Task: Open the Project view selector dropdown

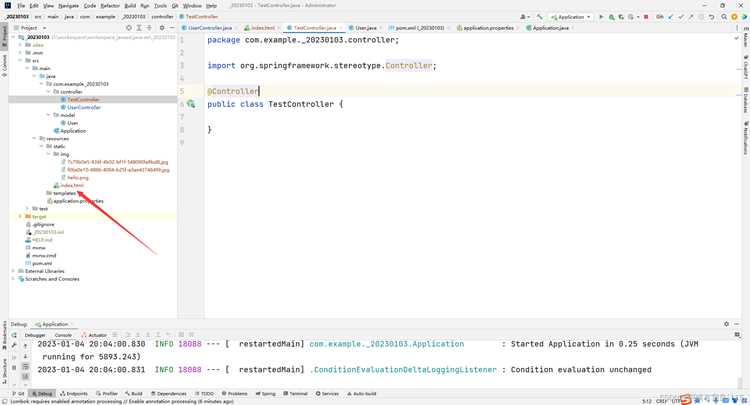Action: [x=31, y=28]
